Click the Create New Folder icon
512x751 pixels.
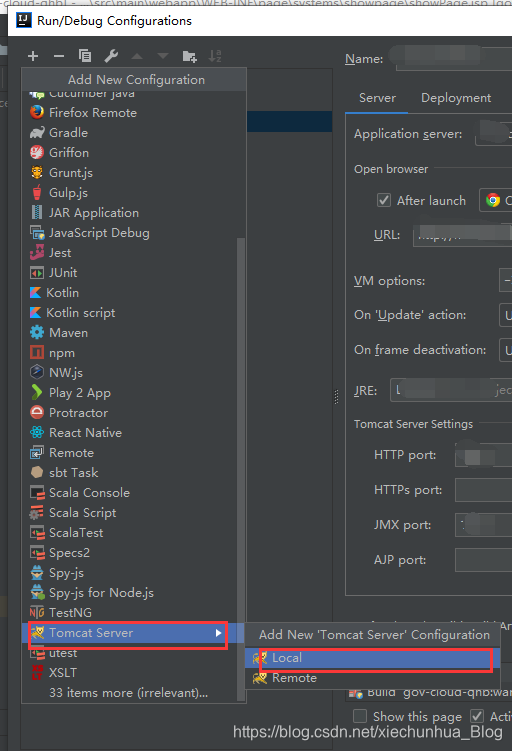pyautogui.click(x=190, y=57)
